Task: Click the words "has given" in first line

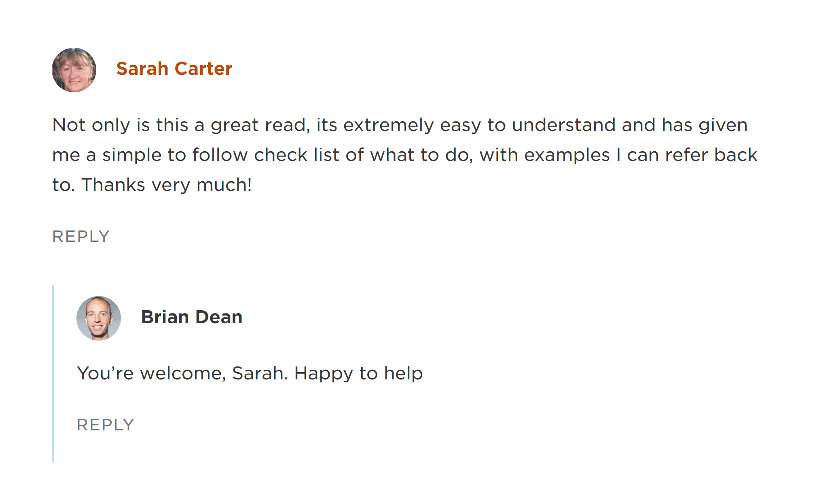Action: tap(705, 126)
